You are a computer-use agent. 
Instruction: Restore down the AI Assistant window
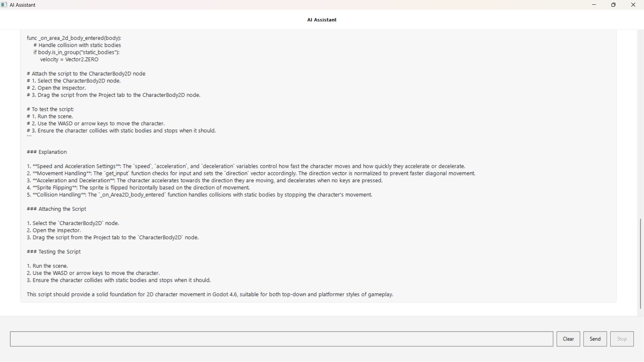coord(613,5)
